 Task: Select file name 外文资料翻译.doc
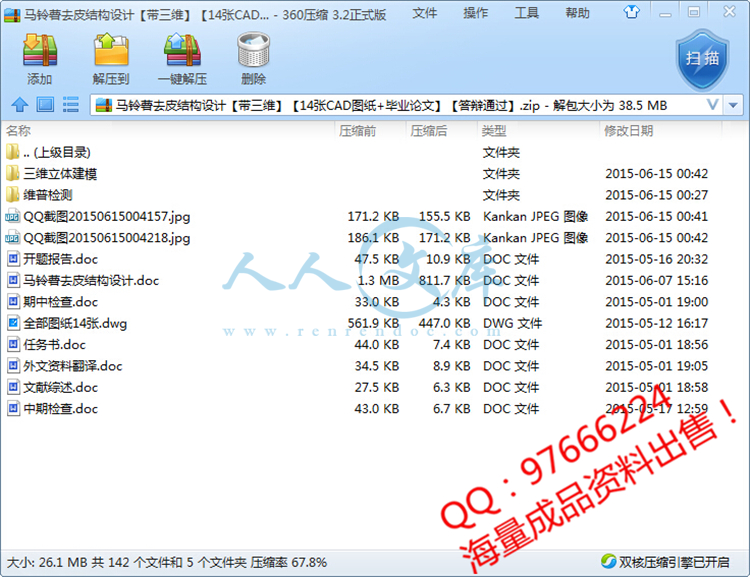point(73,366)
